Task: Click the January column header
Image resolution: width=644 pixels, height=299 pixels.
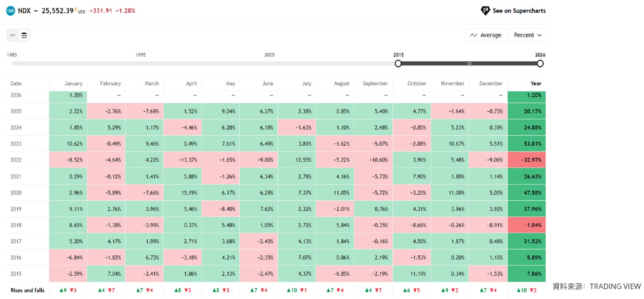Action: (x=73, y=83)
